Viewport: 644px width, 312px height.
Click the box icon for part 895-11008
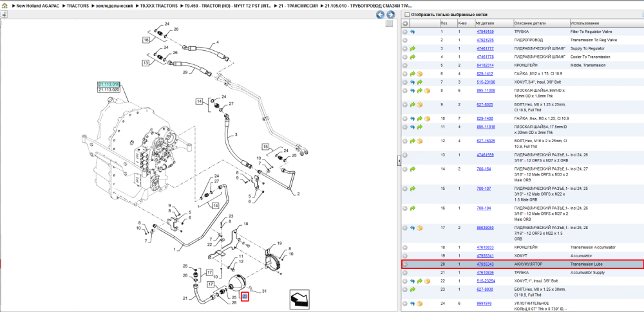click(x=427, y=90)
